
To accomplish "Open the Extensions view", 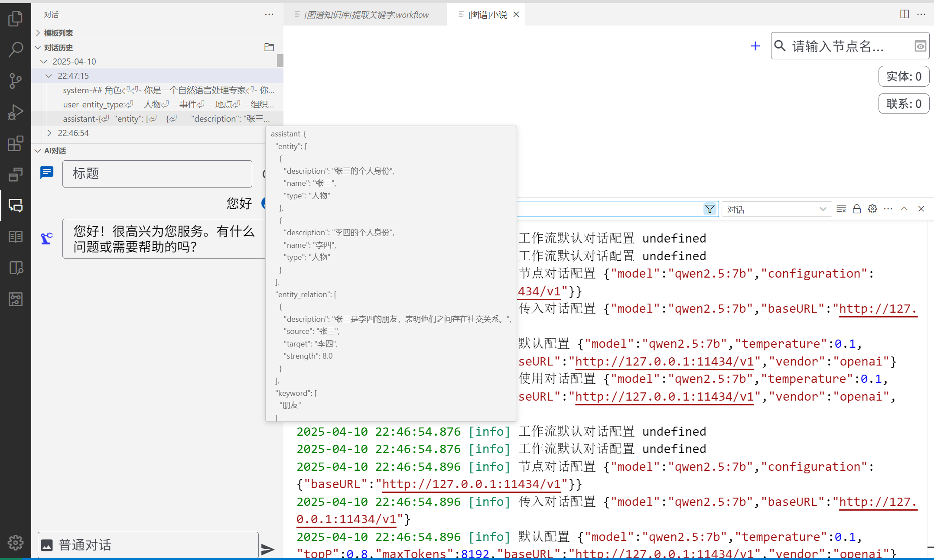I will pos(16,143).
